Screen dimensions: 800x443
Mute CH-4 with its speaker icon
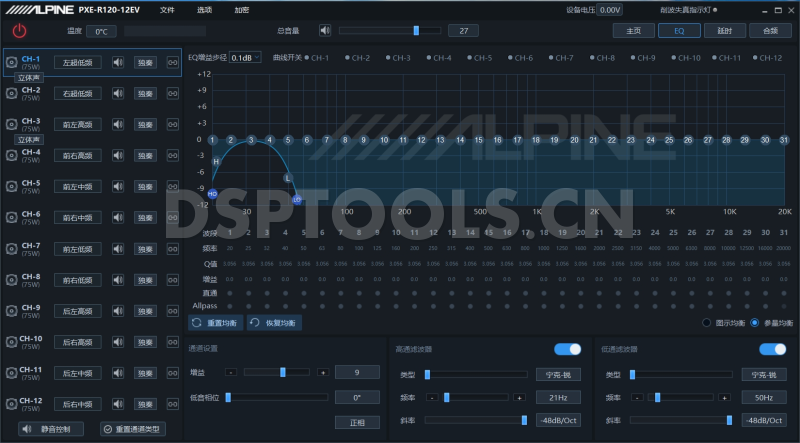point(118,156)
